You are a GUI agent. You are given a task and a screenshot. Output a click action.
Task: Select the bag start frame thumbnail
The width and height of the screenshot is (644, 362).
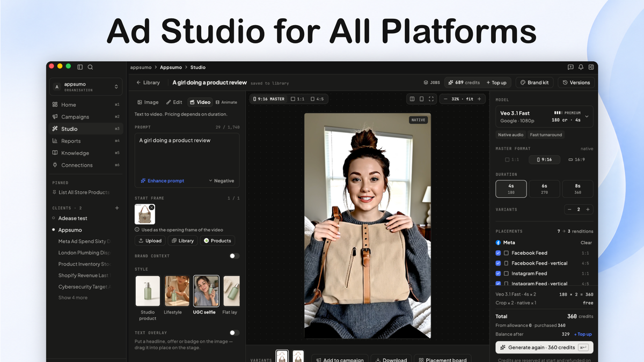click(x=145, y=215)
